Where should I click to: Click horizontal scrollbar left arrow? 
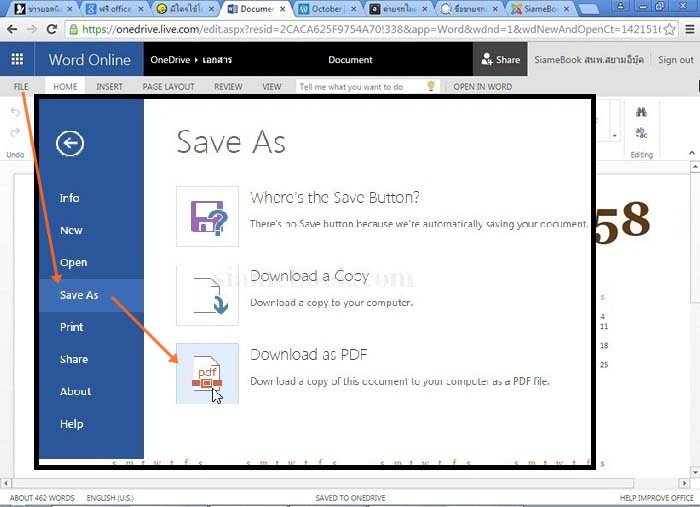(5, 483)
